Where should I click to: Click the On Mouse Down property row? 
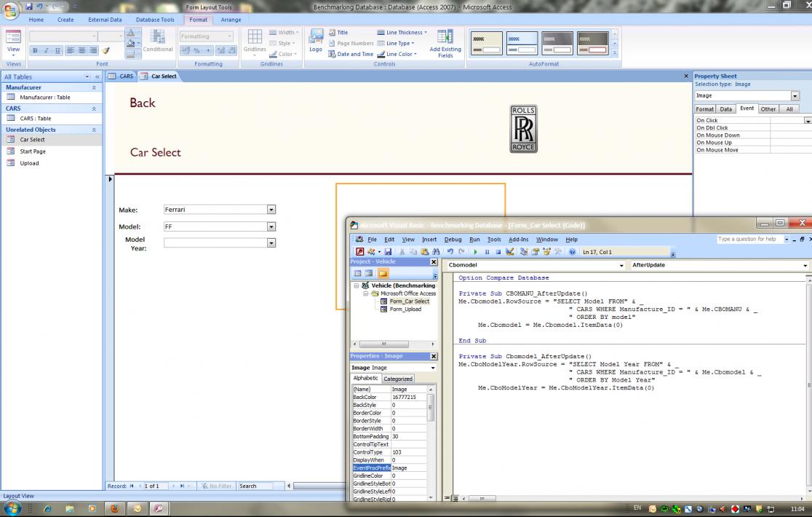[753, 135]
